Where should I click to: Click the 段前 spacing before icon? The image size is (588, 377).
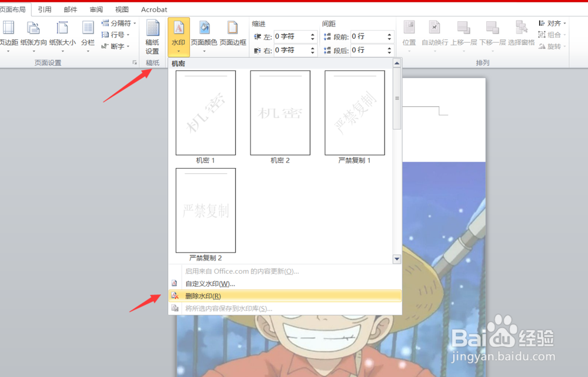click(x=327, y=36)
